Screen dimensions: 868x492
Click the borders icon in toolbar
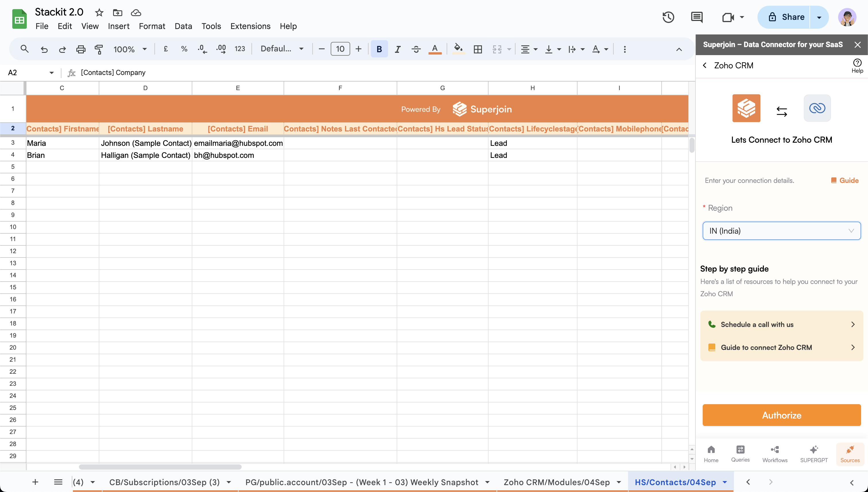coord(478,49)
